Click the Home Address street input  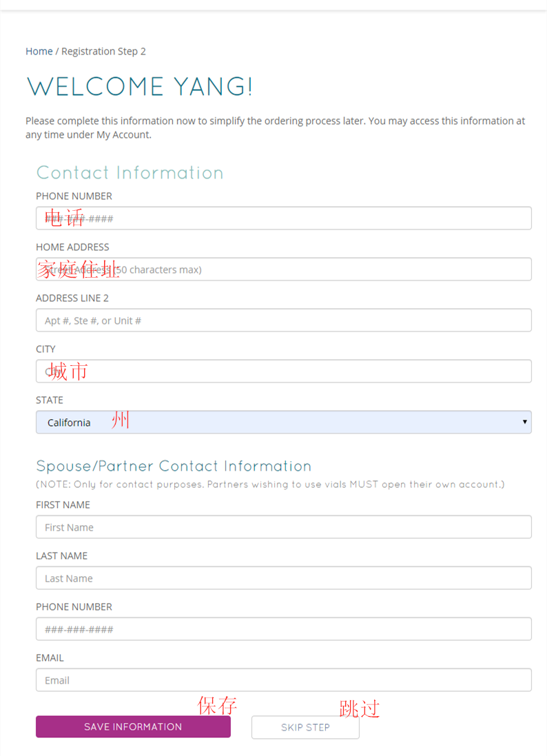[x=283, y=269]
